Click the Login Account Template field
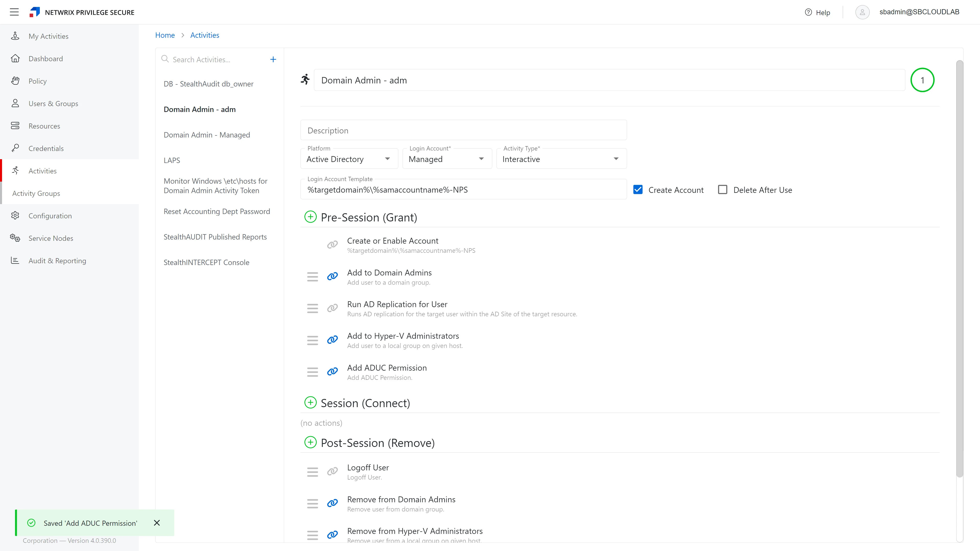The width and height of the screenshot is (980, 551). [463, 189]
